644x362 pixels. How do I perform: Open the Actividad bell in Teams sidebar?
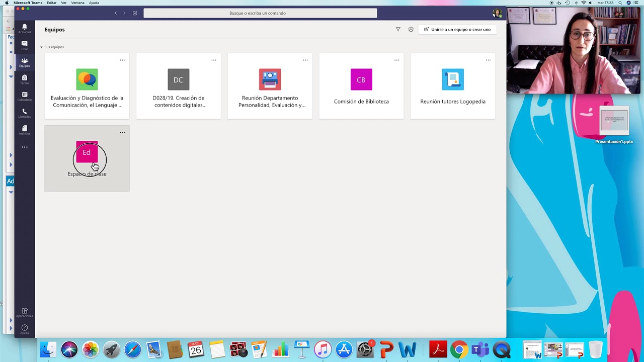tap(24, 28)
